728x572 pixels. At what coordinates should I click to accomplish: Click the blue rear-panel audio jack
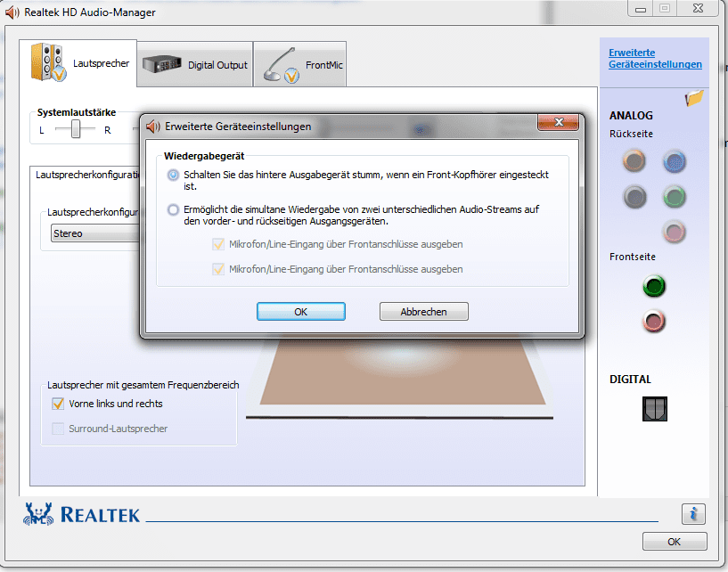point(675,161)
